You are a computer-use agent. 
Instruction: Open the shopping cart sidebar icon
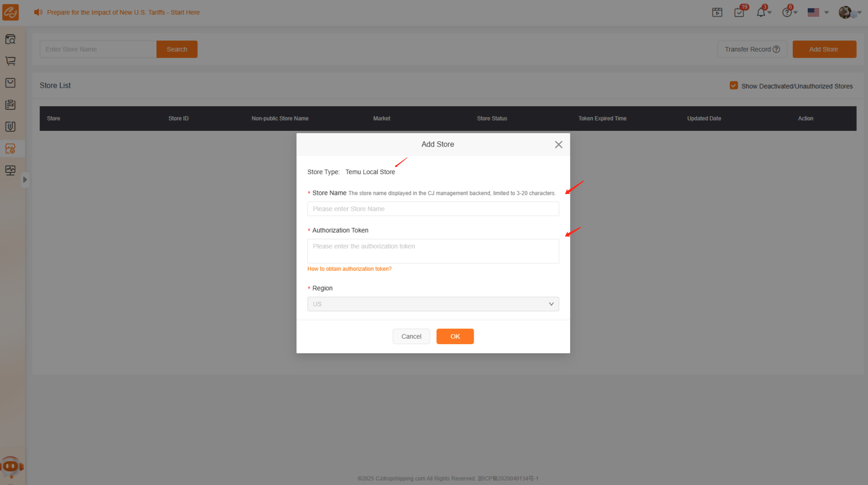10,61
